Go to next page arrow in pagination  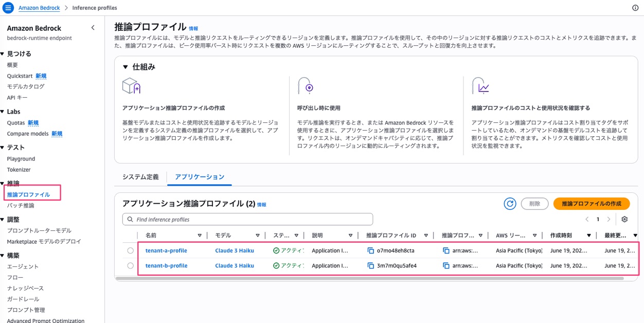click(609, 219)
